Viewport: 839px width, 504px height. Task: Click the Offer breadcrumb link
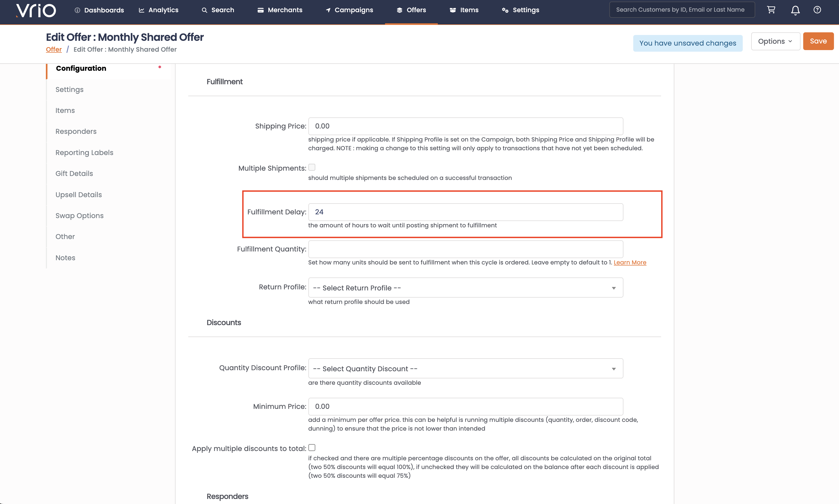click(x=54, y=50)
